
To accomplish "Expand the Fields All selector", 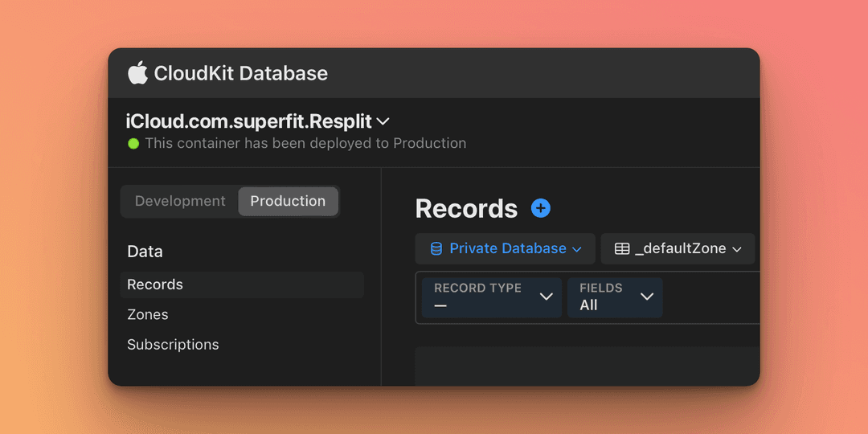I will click(x=615, y=297).
